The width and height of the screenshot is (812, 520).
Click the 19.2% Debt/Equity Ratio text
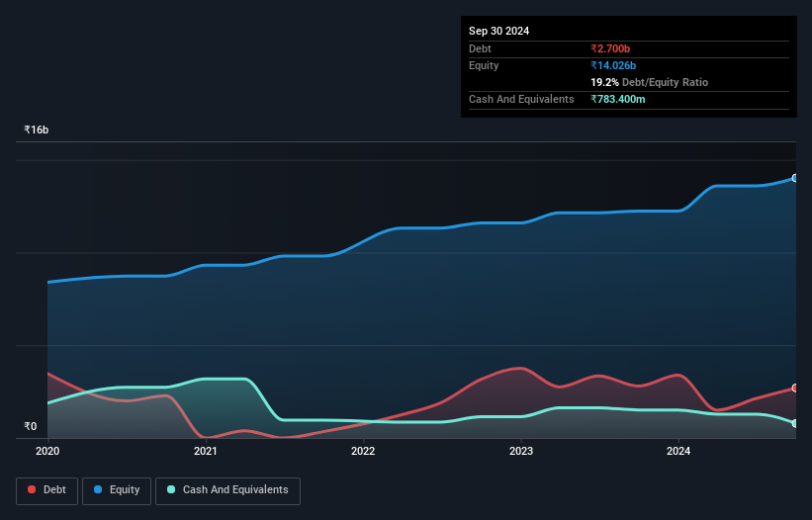tap(649, 82)
